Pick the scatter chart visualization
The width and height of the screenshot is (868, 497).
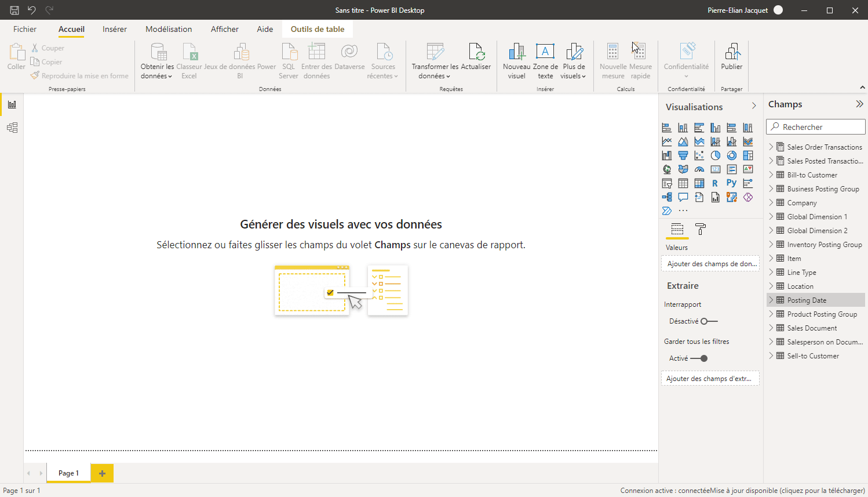point(699,155)
